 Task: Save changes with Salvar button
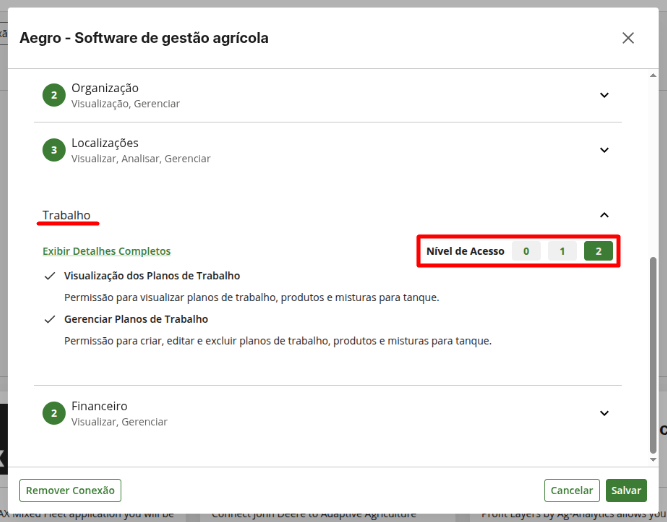626,490
